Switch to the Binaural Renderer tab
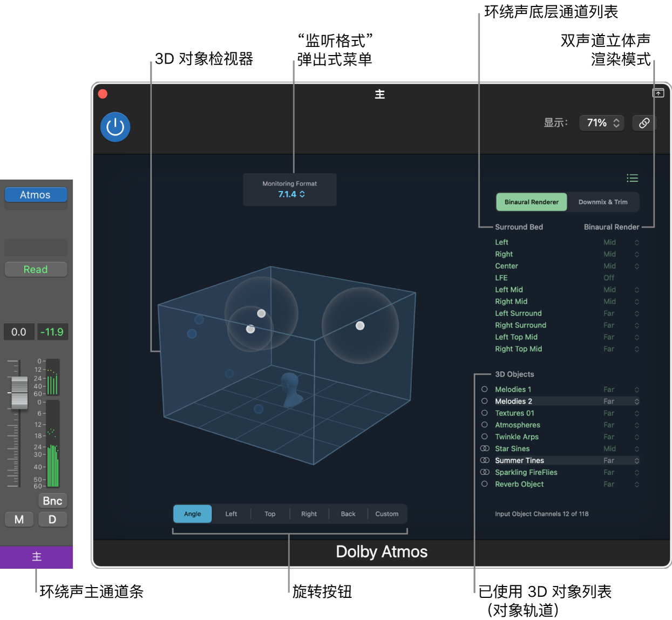Image resolution: width=672 pixels, height=620 pixels. pos(532,202)
